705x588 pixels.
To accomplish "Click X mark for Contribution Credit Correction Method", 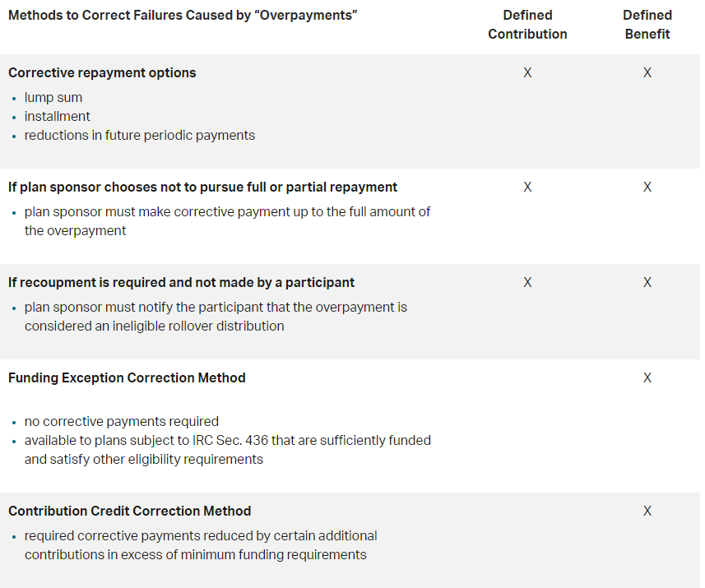I will (647, 512).
